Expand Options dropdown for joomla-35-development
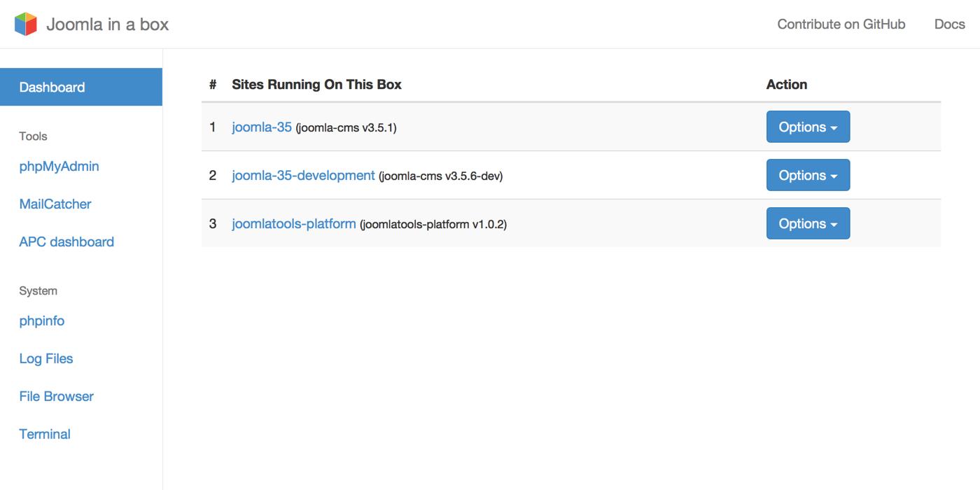 pyautogui.click(x=808, y=175)
